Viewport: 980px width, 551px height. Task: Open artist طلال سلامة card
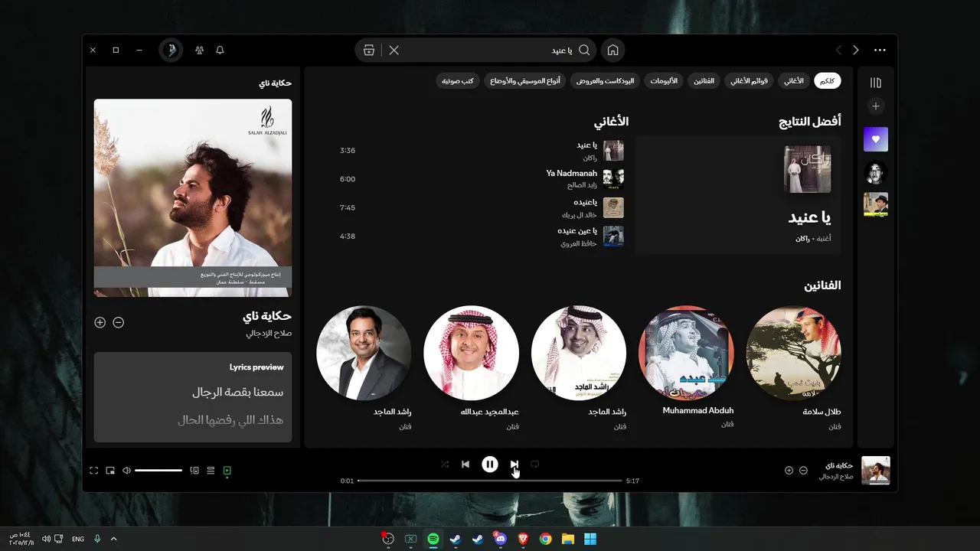(x=793, y=369)
